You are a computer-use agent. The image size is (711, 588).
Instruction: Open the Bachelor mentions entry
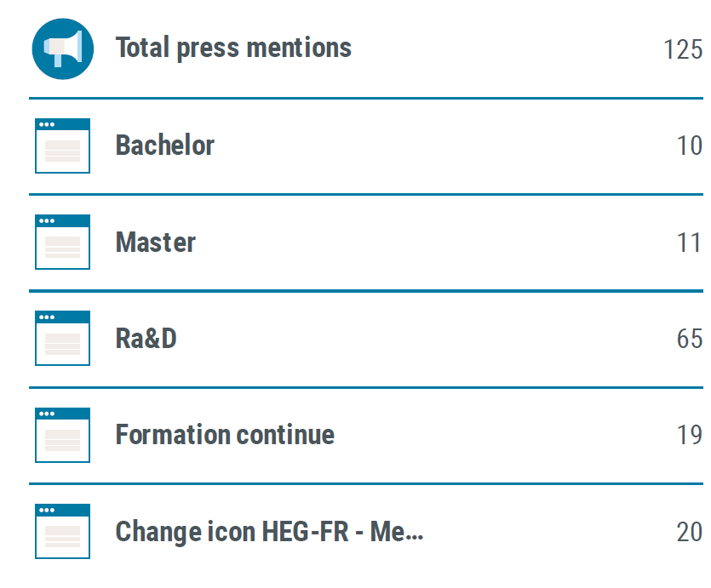coord(164,146)
